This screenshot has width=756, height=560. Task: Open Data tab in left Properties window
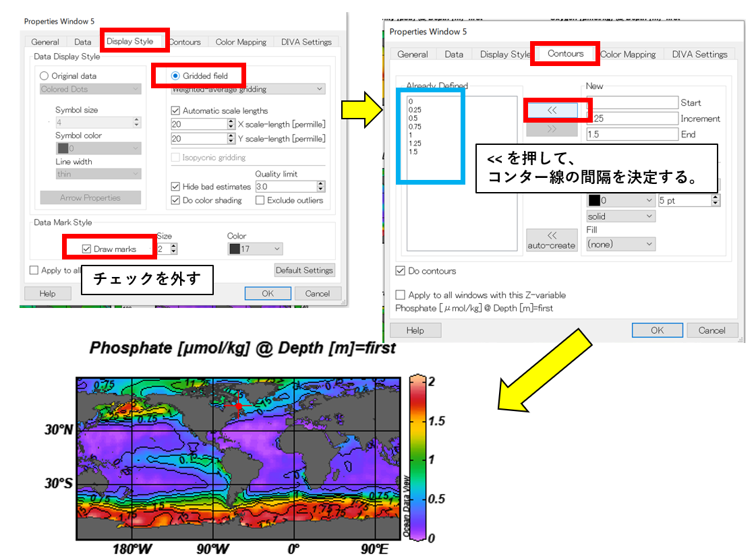pyautogui.click(x=82, y=42)
